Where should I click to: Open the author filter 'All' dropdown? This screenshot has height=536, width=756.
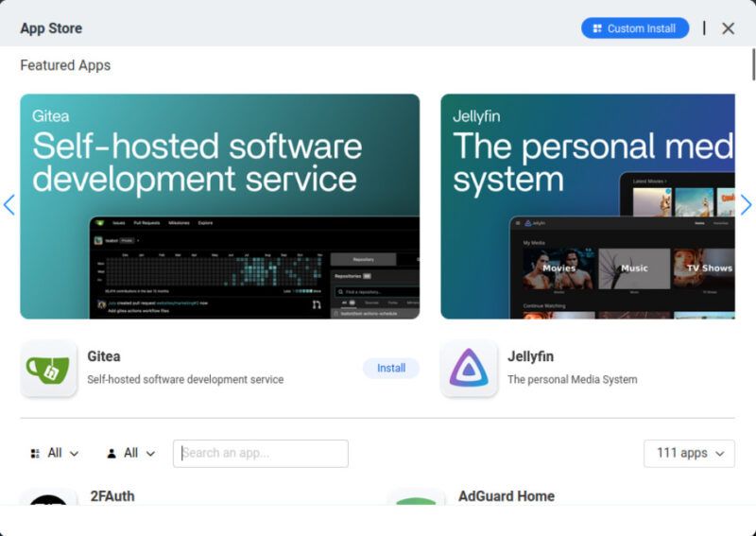tap(130, 454)
